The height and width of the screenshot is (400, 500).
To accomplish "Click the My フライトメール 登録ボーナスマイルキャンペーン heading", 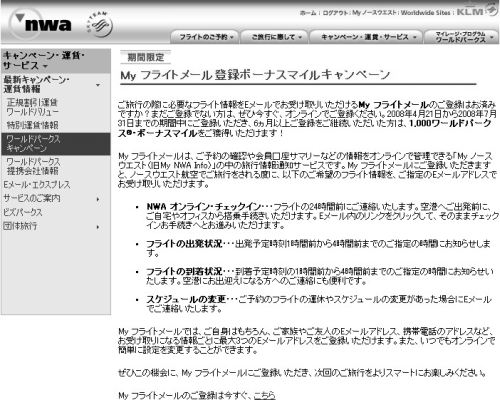I will pyautogui.click(x=255, y=75).
